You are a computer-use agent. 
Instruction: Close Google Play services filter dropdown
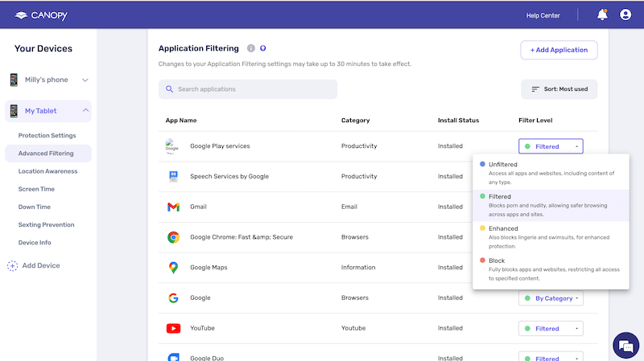pyautogui.click(x=551, y=146)
